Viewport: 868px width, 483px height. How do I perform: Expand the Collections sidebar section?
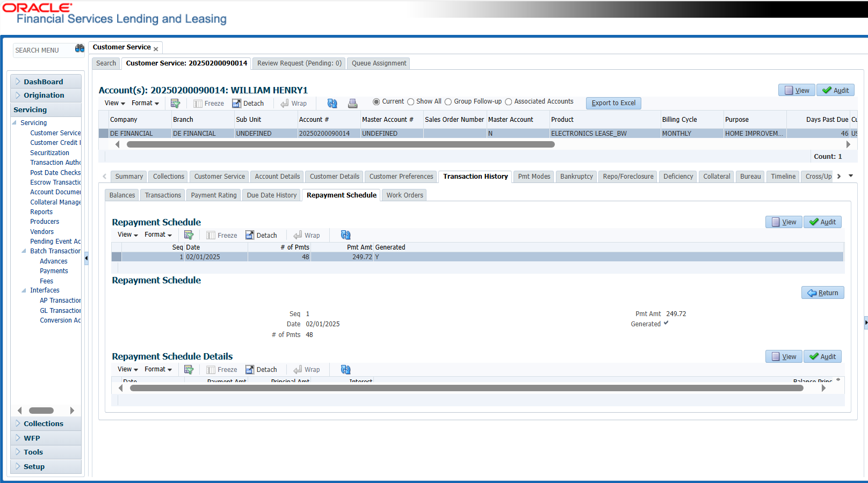pos(46,423)
